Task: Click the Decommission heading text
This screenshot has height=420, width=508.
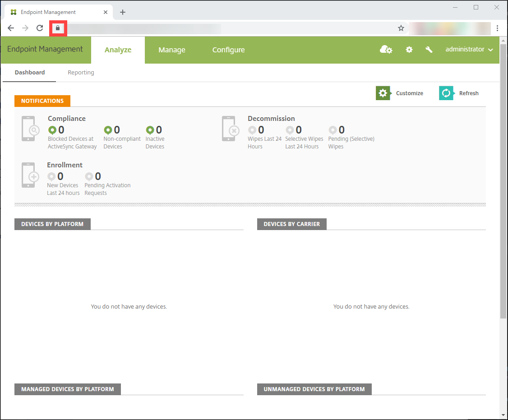Action: tap(271, 119)
